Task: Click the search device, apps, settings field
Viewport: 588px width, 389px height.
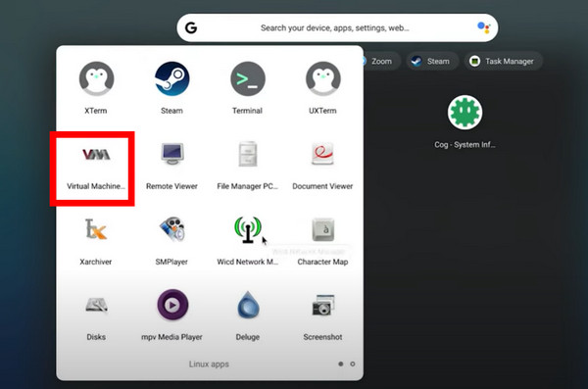Action: click(337, 27)
